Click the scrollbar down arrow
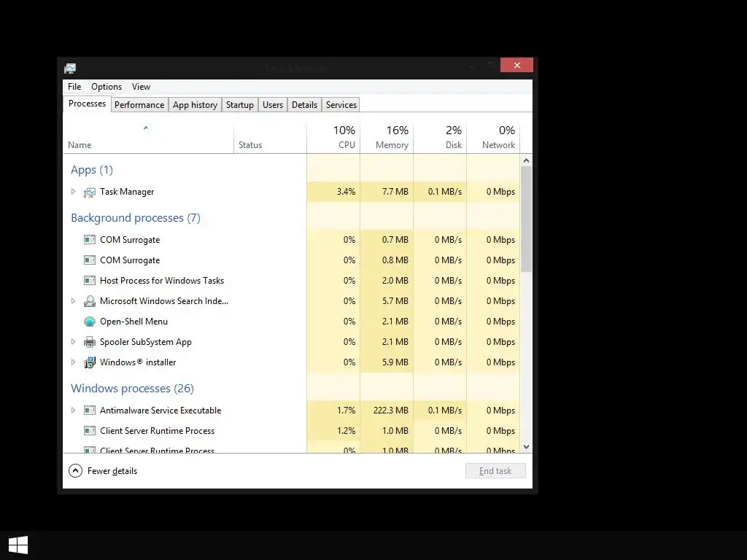 pos(527,447)
